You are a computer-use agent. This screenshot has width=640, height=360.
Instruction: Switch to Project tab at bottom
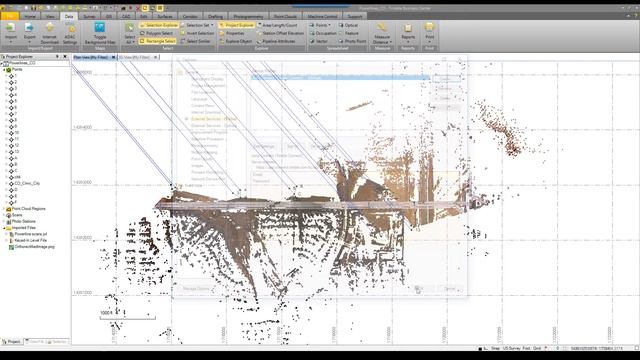point(12,342)
